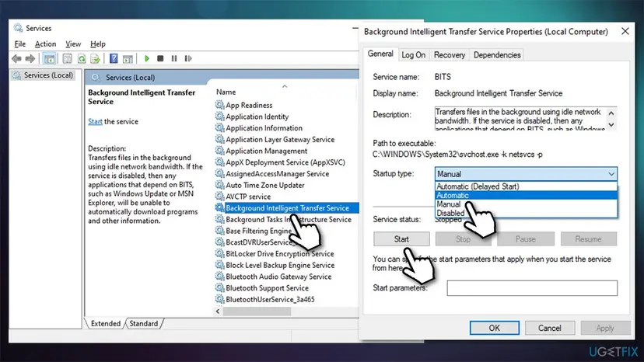Click the description scroll down arrow

[611, 125]
